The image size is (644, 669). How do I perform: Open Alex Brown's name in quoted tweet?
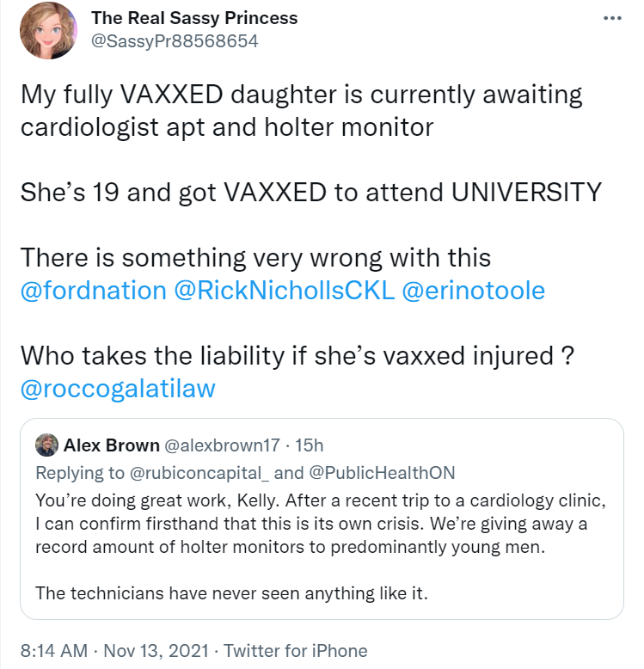click(111, 445)
